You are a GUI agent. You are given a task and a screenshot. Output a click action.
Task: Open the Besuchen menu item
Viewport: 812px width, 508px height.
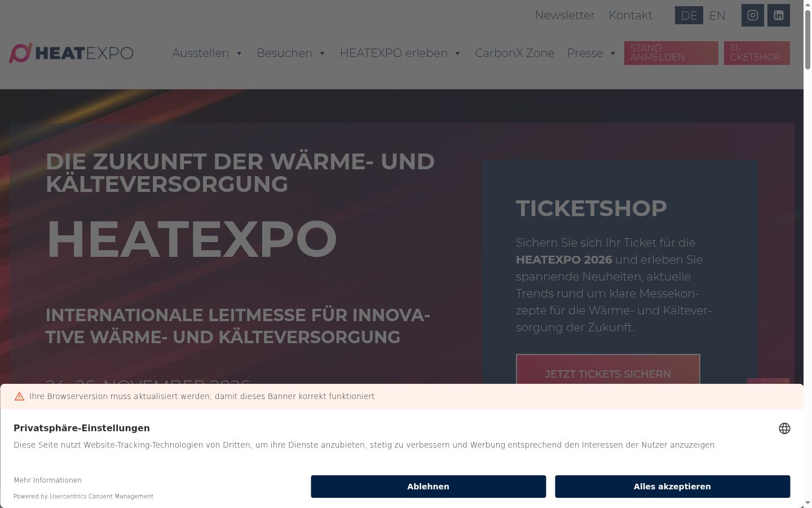[x=285, y=53]
